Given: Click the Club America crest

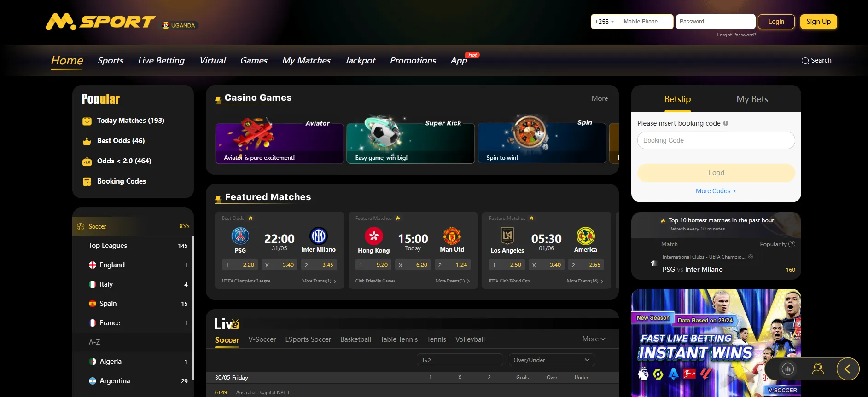Looking at the screenshot, I should [586, 236].
